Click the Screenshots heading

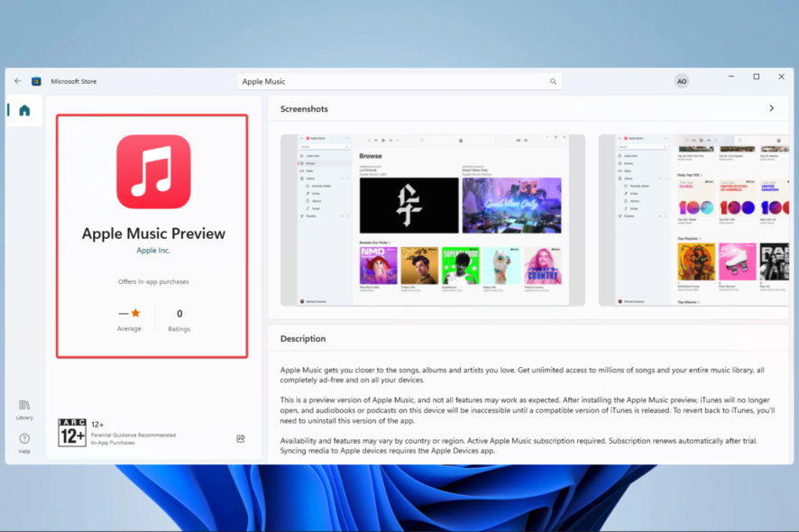point(304,109)
